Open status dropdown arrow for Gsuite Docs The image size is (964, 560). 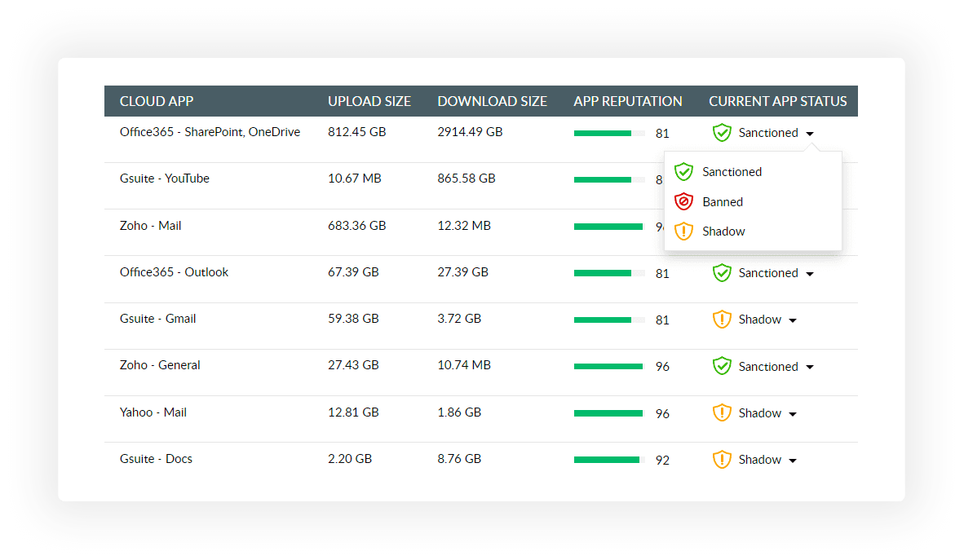tap(793, 461)
